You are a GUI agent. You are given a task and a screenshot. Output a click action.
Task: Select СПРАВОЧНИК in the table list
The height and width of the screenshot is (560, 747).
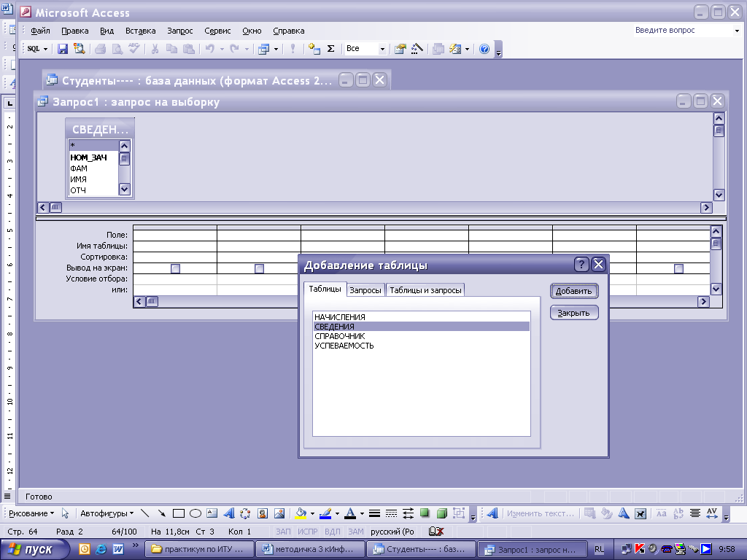(422, 336)
